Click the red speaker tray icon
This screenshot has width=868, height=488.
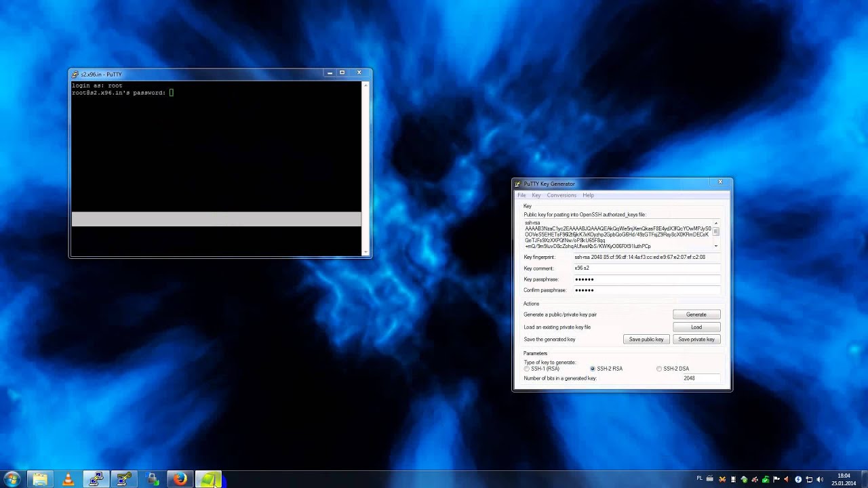(x=786, y=479)
